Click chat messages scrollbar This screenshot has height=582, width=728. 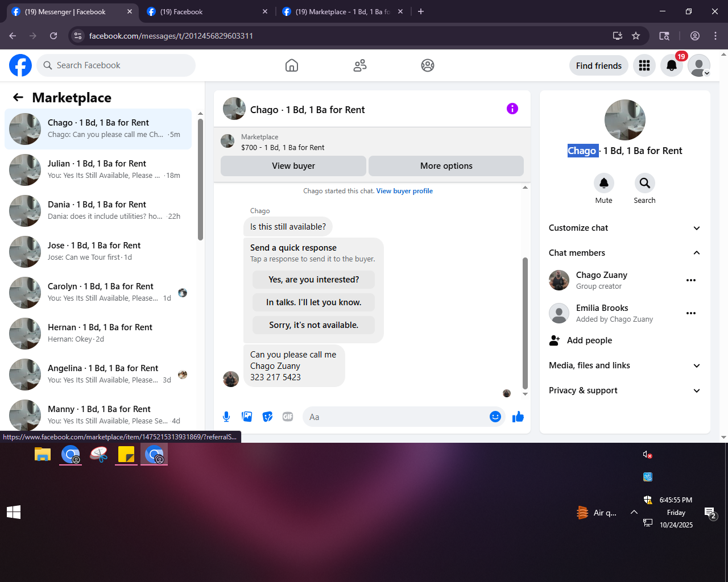pyautogui.click(x=525, y=323)
